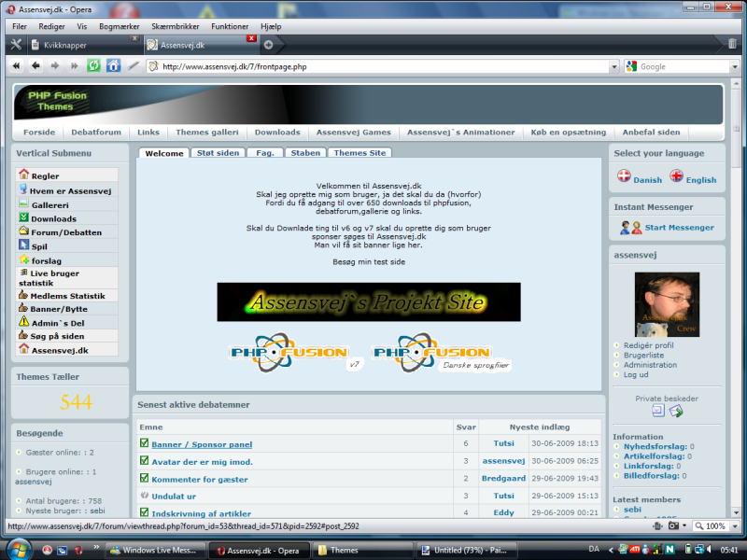Click the volume icon in system tray
The height and width of the screenshot is (560, 747).
pos(710,550)
